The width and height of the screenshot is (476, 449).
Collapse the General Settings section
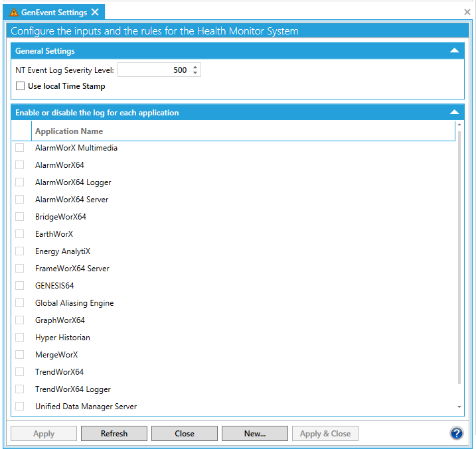[x=454, y=51]
